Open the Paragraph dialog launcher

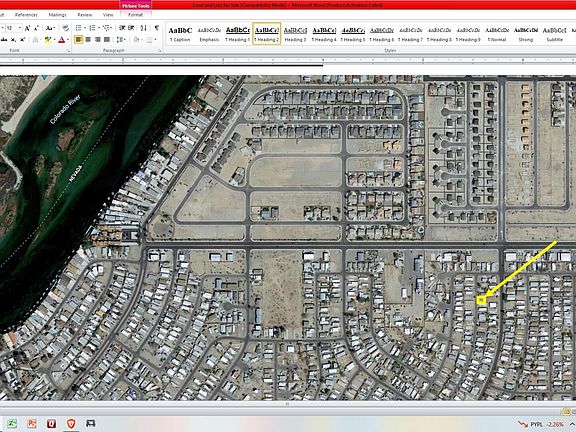click(160, 51)
